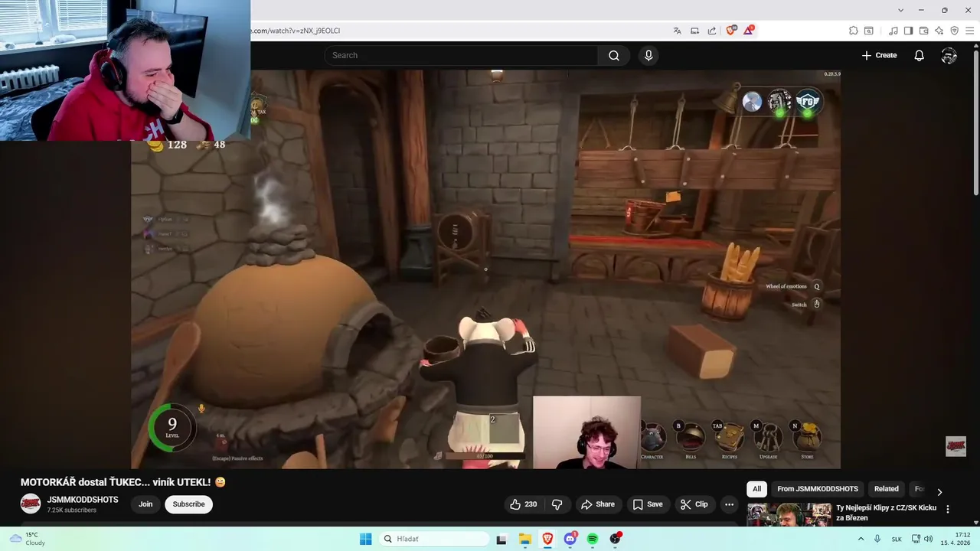Open Spotify from the taskbar
The width and height of the screenshot is (980, 551).
593,539
